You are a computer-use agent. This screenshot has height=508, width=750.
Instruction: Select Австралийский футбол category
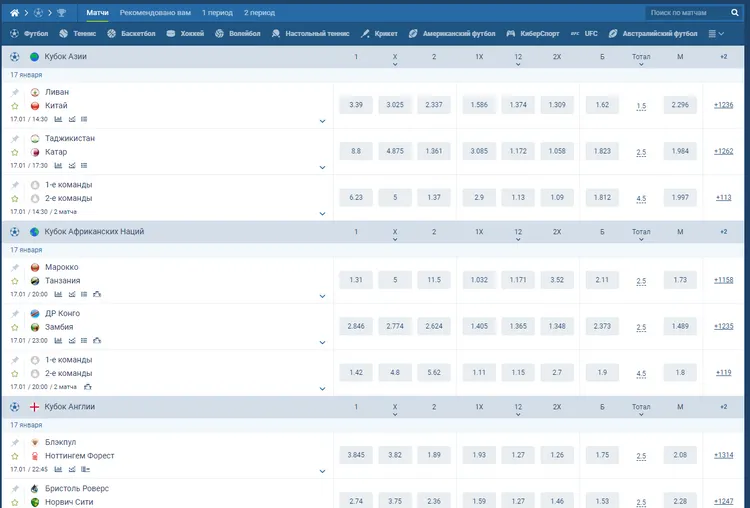point(653,33)
